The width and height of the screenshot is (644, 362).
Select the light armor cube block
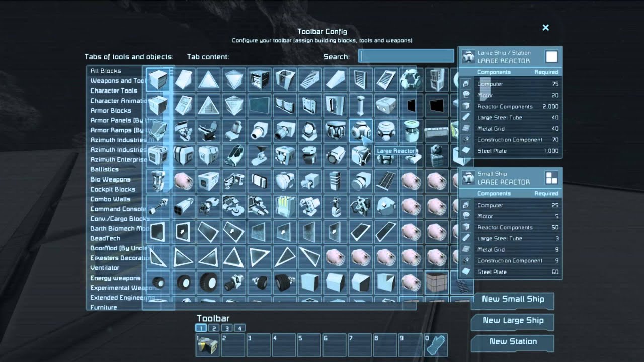pyautogui.click(x=158, y=79)
